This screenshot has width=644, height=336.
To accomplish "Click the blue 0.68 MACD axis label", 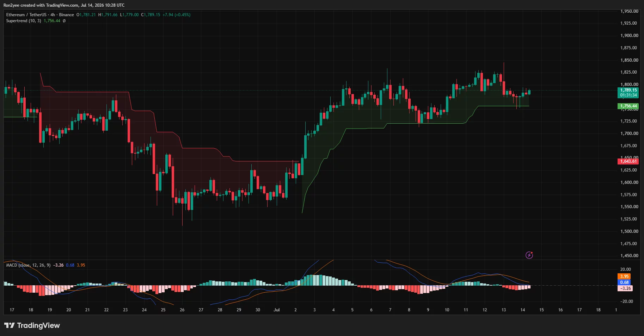I will click(624, 282).
